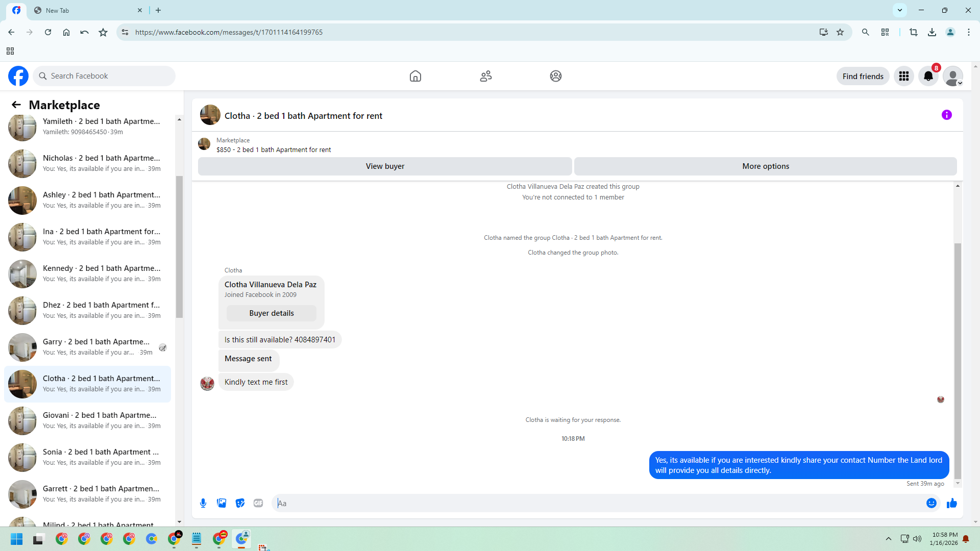Click the View buyer button

[385, 166]
